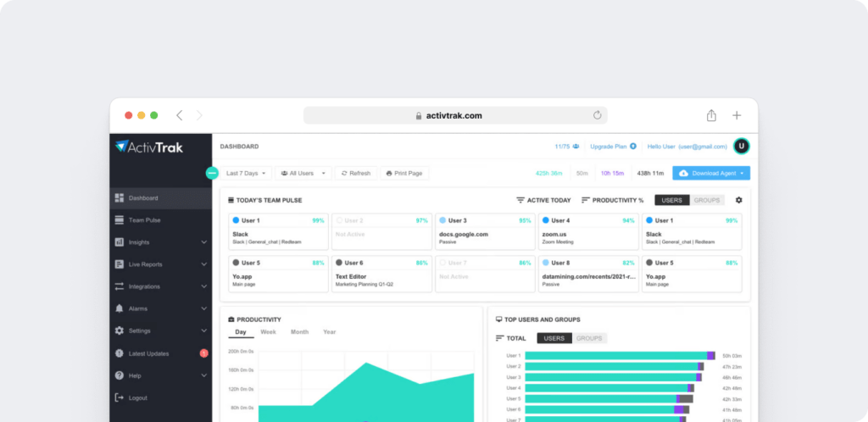Click the Download Agent button
Viewport: 868px width, 422px height.
coord(711,173)
